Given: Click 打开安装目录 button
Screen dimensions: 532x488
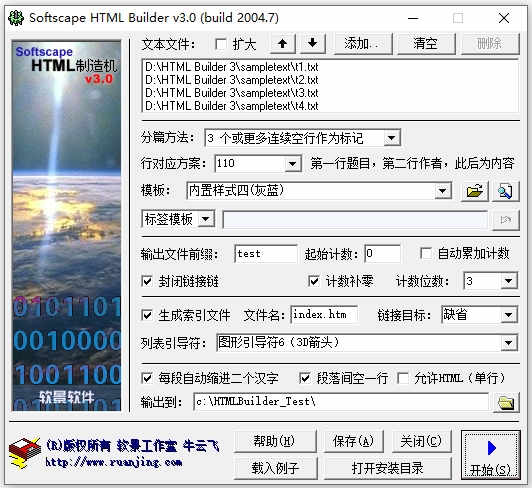Looking at the screenshot, I should pyautogui.click(x=388, y=468).
